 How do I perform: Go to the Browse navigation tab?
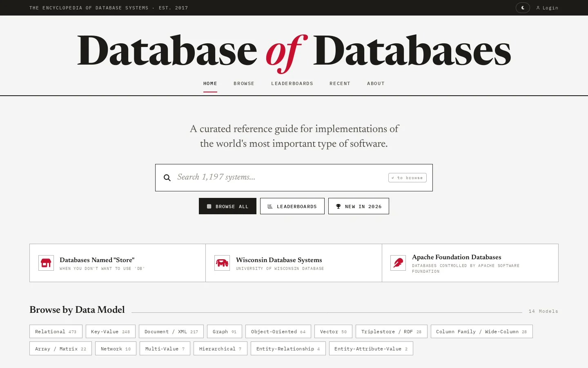click(x=244, y=83)
